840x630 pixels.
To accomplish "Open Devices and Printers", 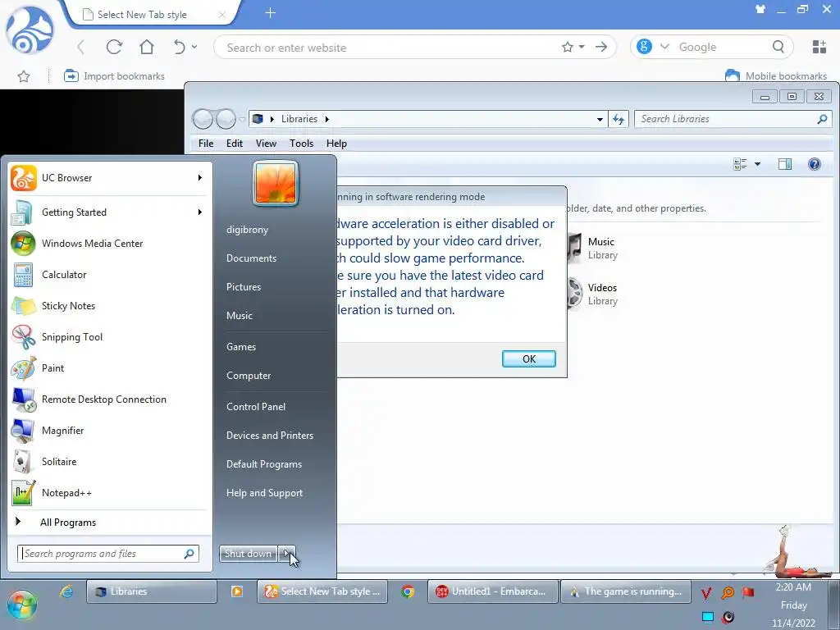I will [x=269, y=436].
